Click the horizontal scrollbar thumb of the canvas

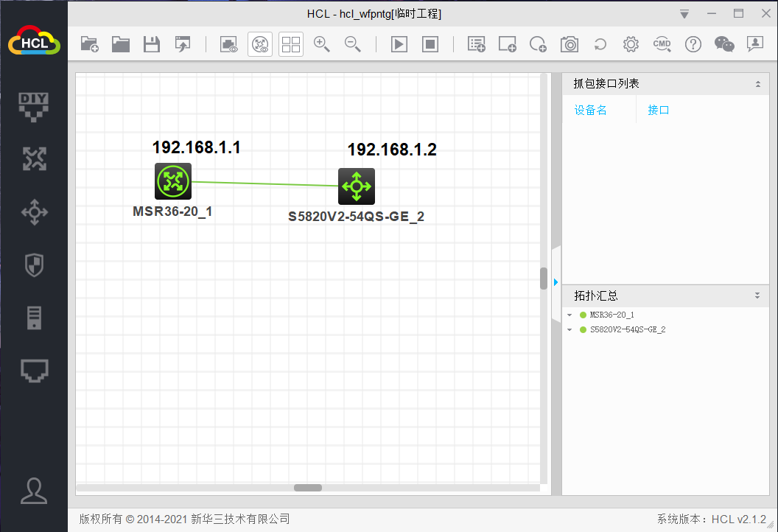tap(308, 488)
